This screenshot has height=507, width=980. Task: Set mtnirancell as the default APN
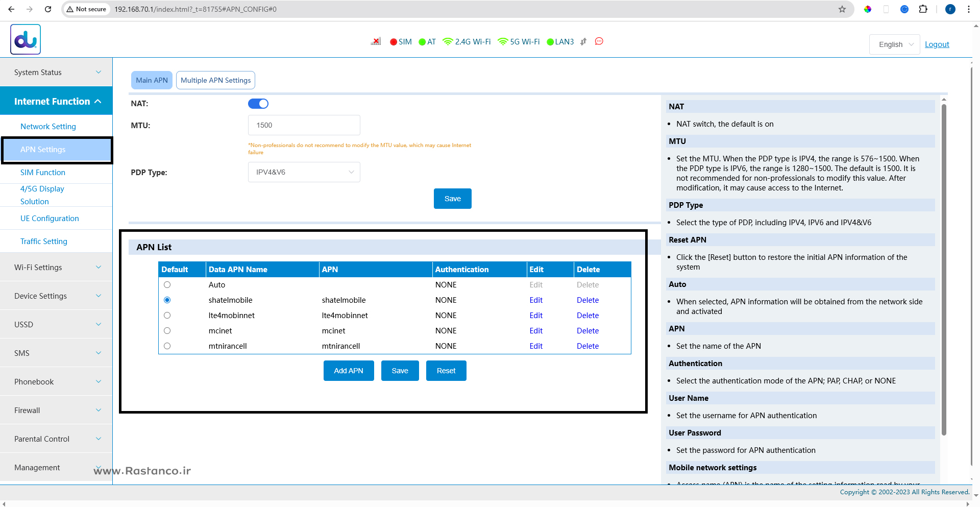point(167,346)
